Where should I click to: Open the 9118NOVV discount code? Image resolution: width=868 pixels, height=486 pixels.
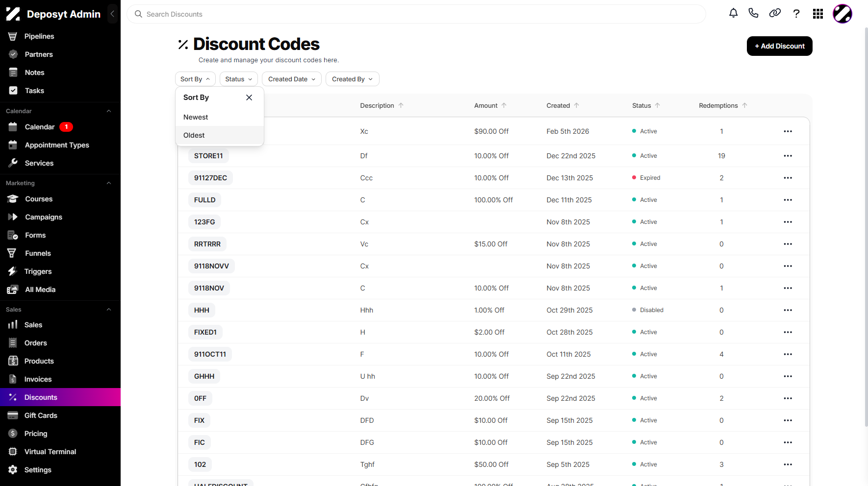[x=211, y=266]
